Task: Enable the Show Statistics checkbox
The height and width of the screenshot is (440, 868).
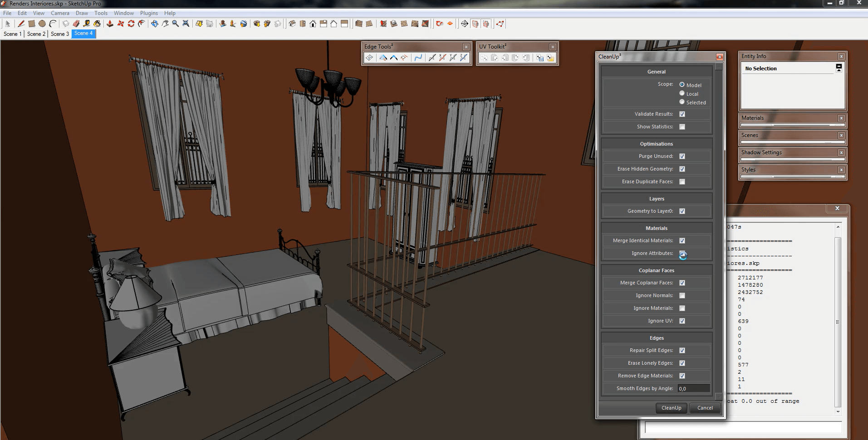Action: point(682,127)
